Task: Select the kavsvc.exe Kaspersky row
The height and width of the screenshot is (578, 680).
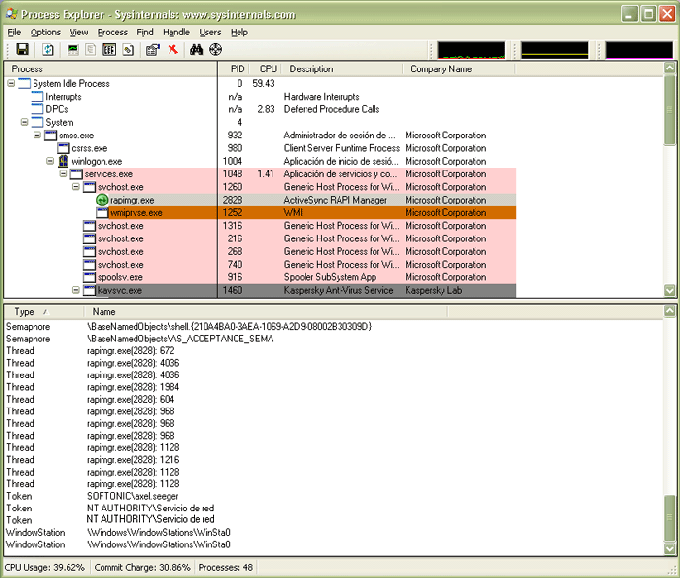Action: click(260, 290)
